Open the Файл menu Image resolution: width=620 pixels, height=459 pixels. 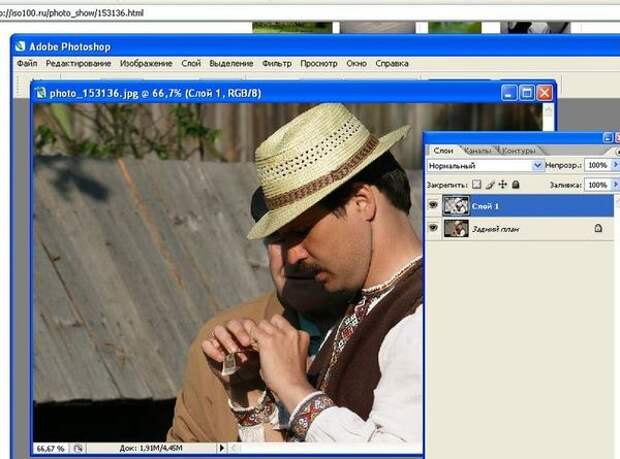point(27,63)
